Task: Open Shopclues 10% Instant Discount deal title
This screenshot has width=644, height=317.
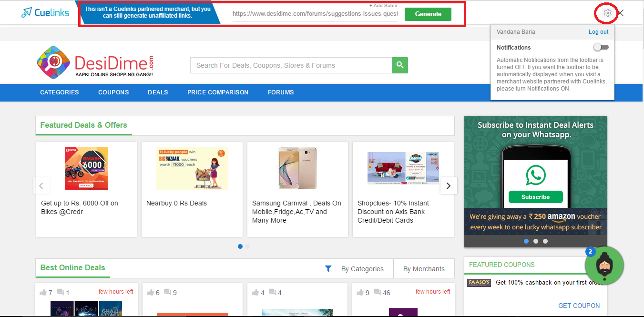Action: 393,212
